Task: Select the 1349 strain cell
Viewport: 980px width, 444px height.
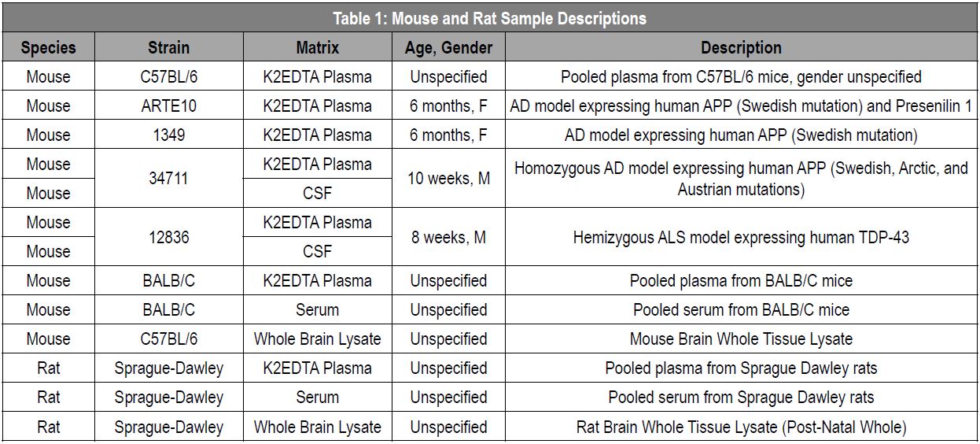Action: click(168, 135)
